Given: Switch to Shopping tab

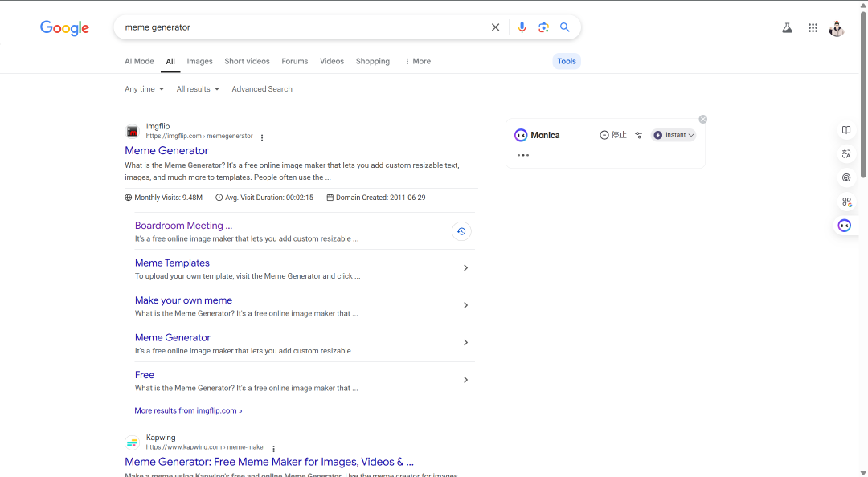Looking at the screenshot, I should pyautogui.click(x=373, y=61).
